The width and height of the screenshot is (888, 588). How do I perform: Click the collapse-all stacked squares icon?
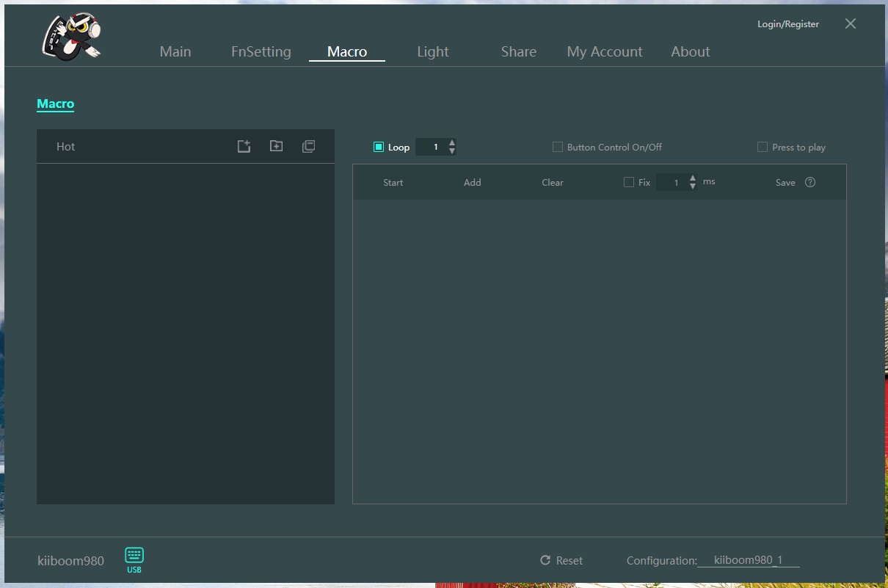coord(308,146)
